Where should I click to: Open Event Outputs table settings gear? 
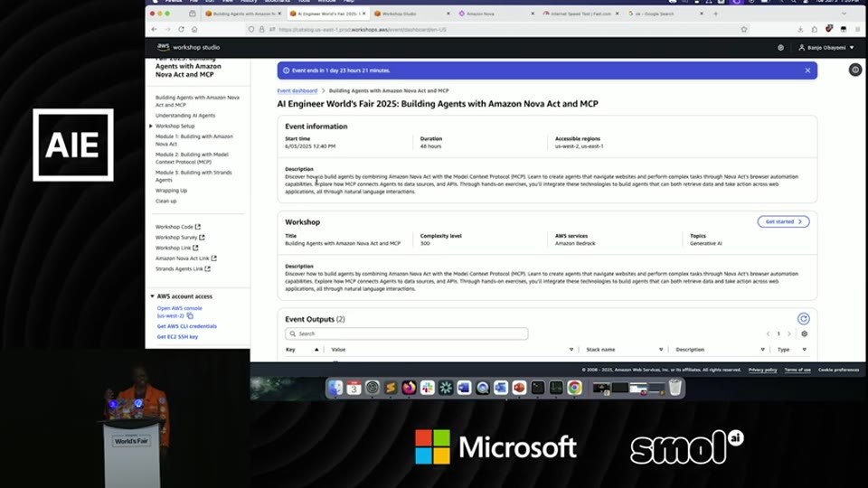click(x=805, y=333)
